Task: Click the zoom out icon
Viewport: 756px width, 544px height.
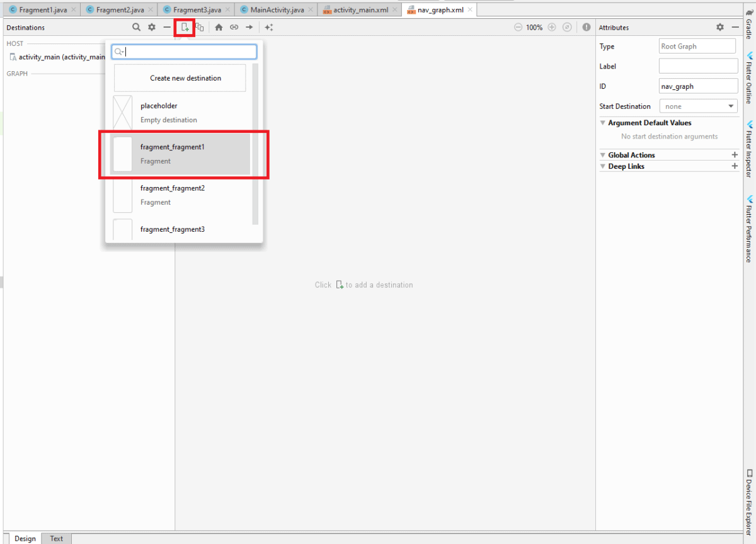Action: (x=518, y=27)
